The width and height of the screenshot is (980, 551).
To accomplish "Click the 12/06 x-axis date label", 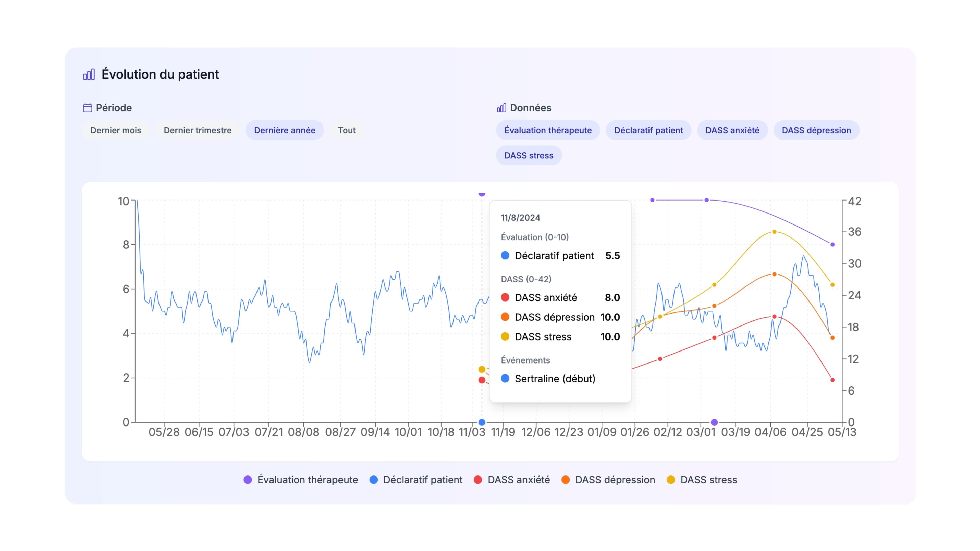I will point(536,432).
